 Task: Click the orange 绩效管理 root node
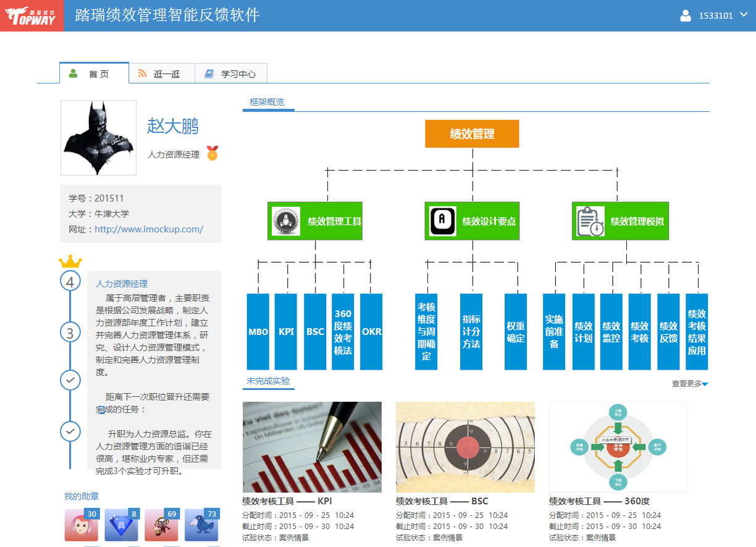click(x=472, y=134)
